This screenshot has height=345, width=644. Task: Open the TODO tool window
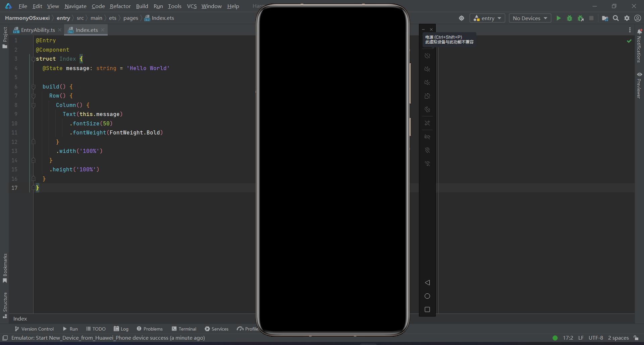tap(96, 329)
